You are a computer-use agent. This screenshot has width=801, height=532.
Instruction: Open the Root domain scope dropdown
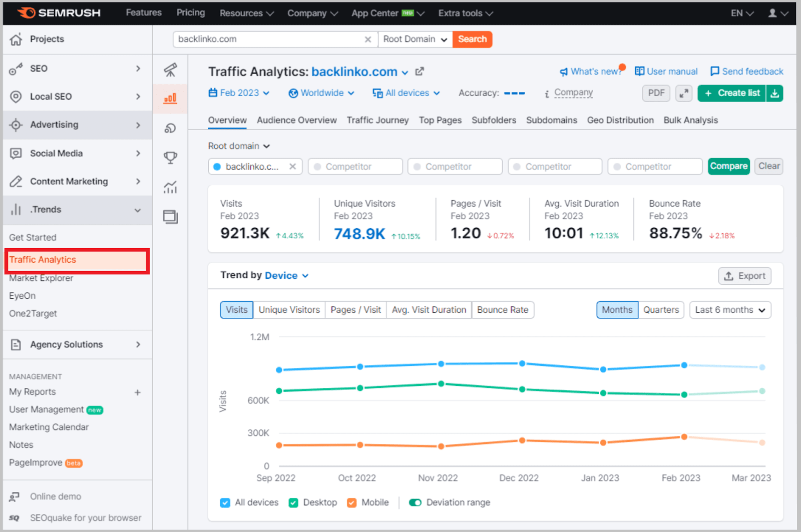coord(239,146)
